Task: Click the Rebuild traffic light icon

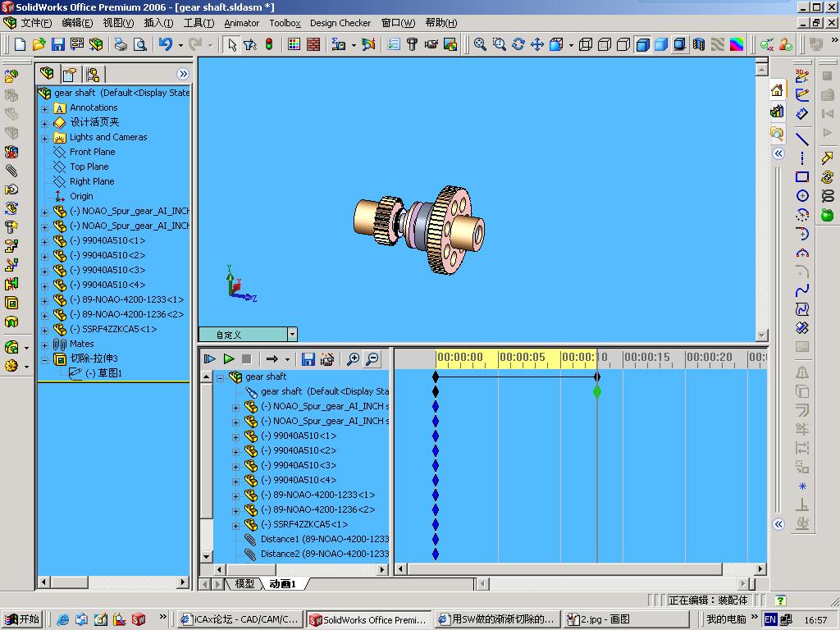Action: (269, 44)
